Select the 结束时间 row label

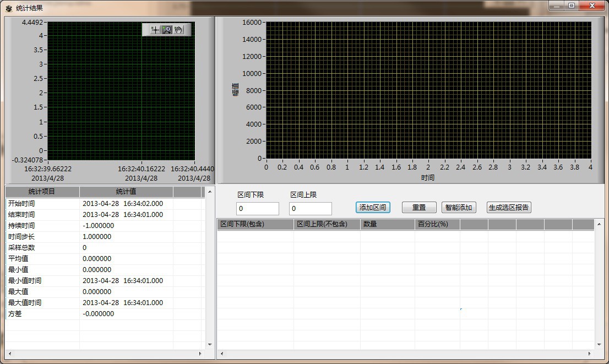(21, 214)
